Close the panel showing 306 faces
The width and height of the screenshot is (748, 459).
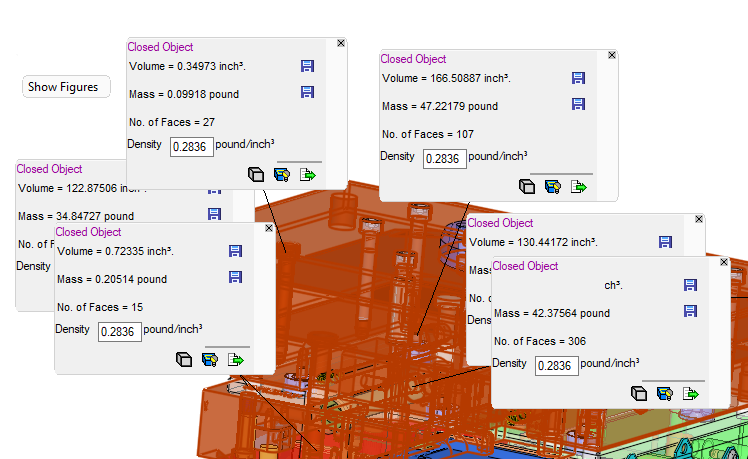pyautogui.click(x=723, y=261)
